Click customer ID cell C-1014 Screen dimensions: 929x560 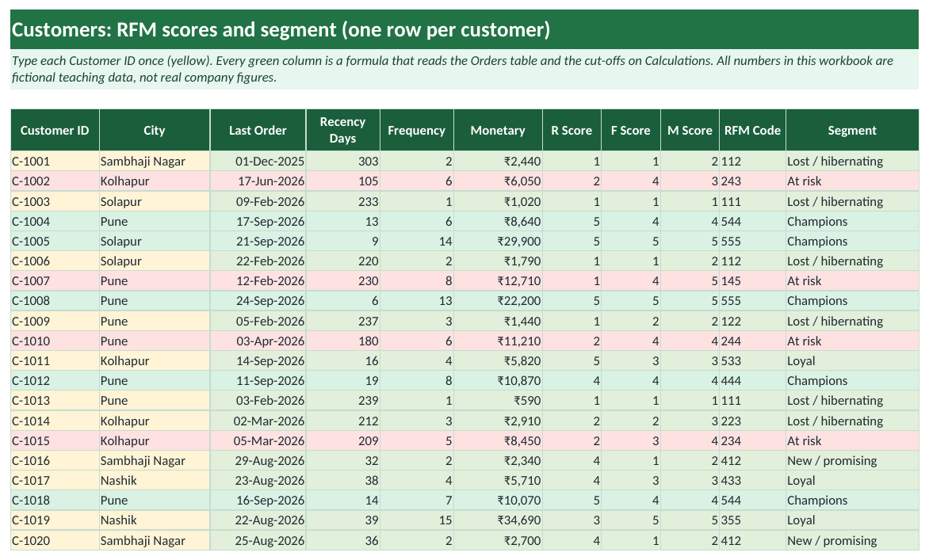tap(55, 421)
